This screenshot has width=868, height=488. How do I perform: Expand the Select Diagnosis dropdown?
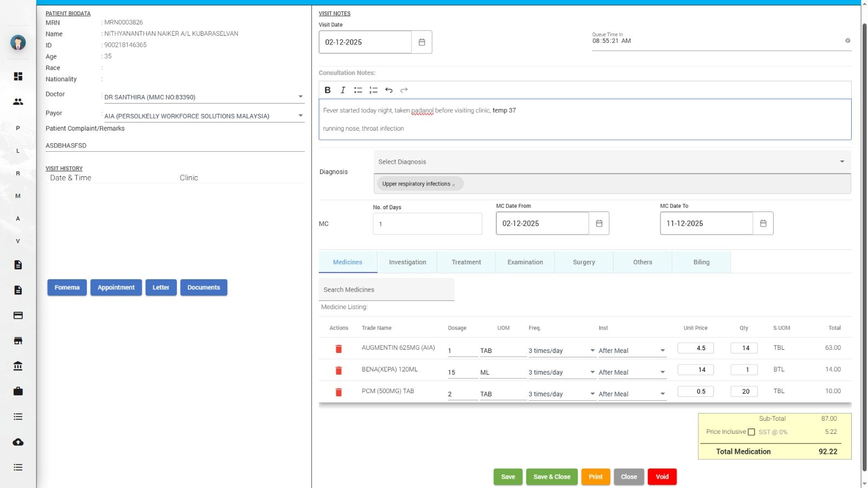pos(841,162)
